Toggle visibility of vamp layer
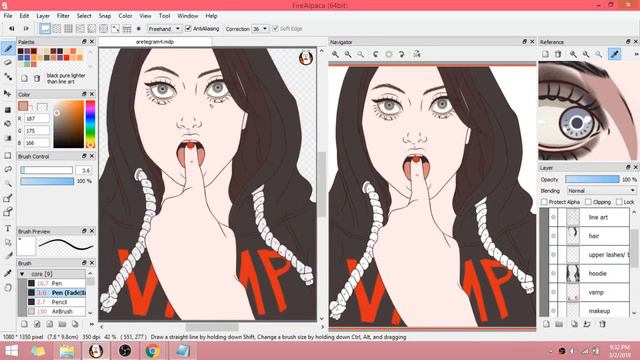Image resolution: width=640 pixels, height=360 pixels. tap(553, 292)
